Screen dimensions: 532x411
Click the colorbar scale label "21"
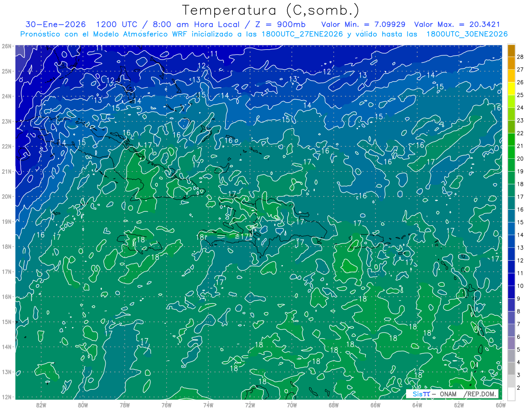pos(520,146)
